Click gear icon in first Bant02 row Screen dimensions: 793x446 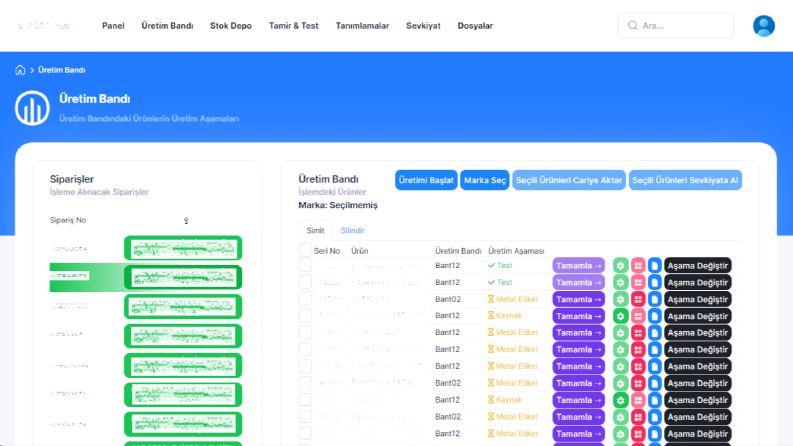pyautogui.click(x=621, y=299)
